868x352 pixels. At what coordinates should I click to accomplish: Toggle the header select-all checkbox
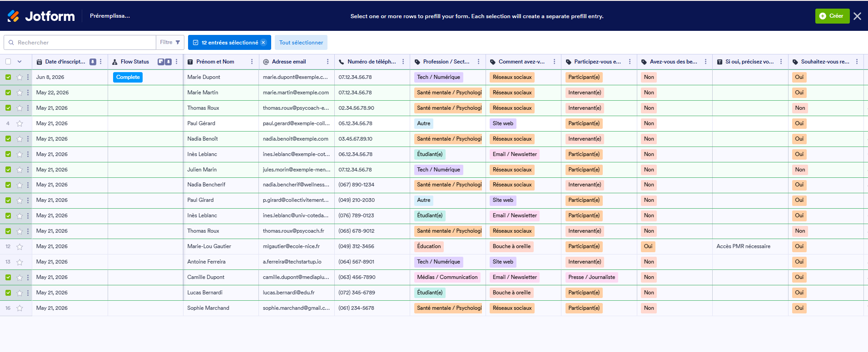[x=8, y=62]
